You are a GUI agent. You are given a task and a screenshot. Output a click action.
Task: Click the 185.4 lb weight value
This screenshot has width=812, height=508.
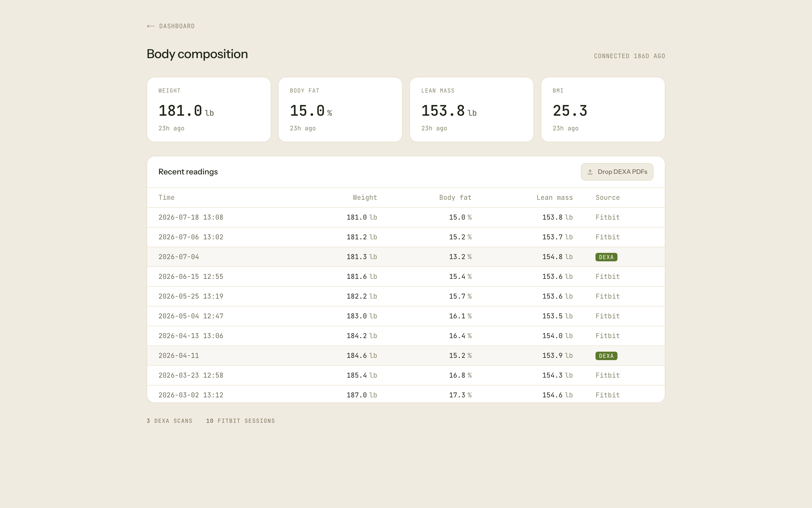pyautogui.click(x=362, y=375)
